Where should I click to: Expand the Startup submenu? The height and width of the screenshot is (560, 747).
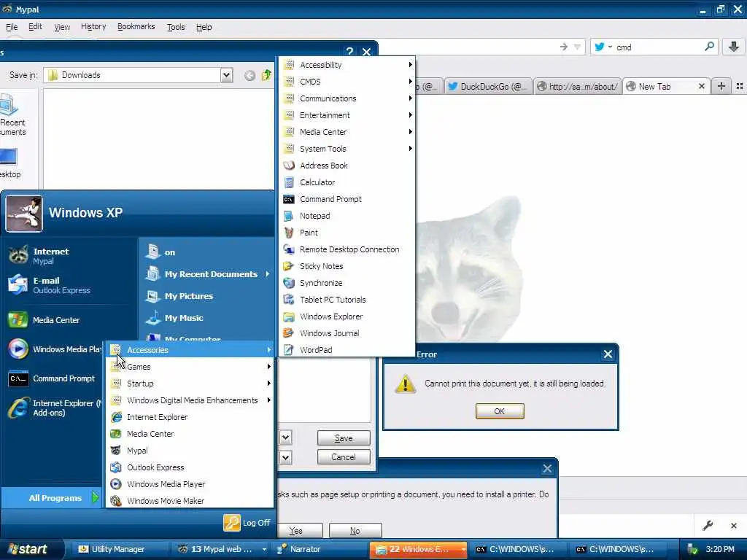point(190,384)
